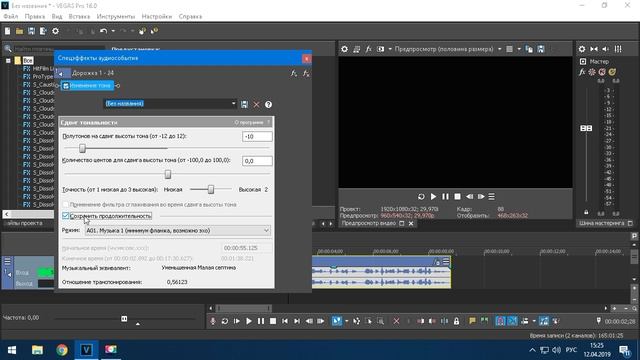The image size is (640, 360).
Task: Pause playback in the preview window
Action: pyautogui.click(x=445, y=196)
